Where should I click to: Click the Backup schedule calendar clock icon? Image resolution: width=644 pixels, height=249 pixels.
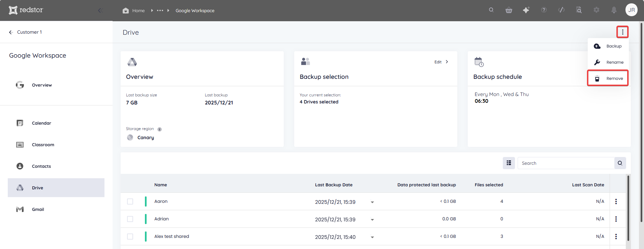point(479,62)
